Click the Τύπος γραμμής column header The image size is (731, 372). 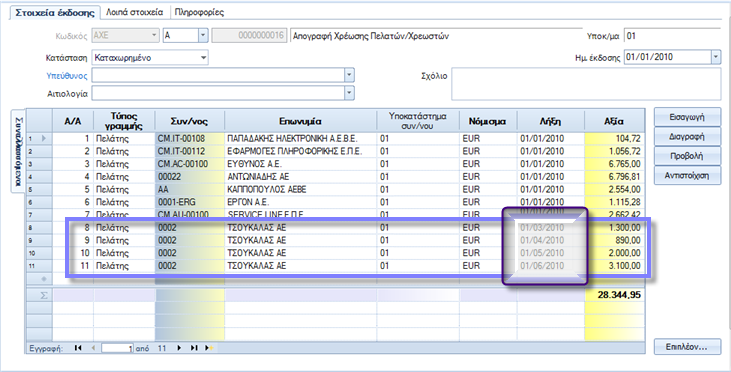pos(124,121)
